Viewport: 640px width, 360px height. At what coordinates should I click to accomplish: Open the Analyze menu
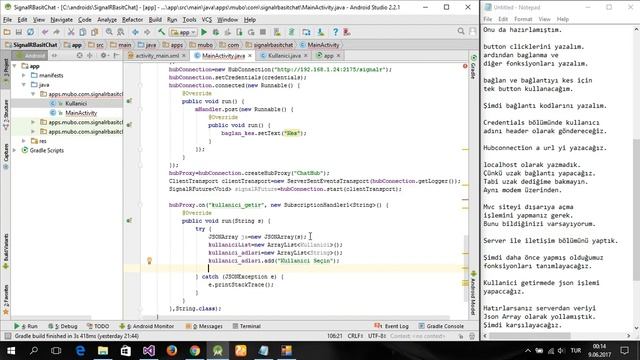point(107,20)
